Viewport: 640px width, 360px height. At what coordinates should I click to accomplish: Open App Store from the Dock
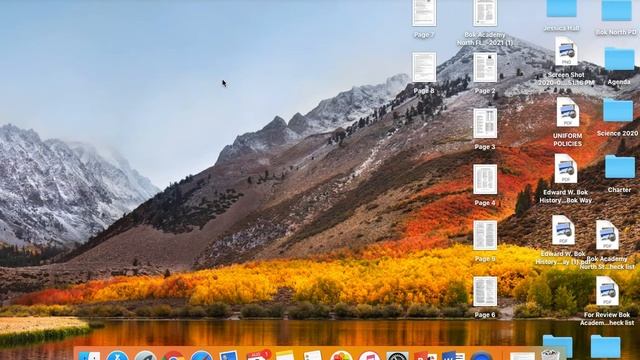coord(118,356)
